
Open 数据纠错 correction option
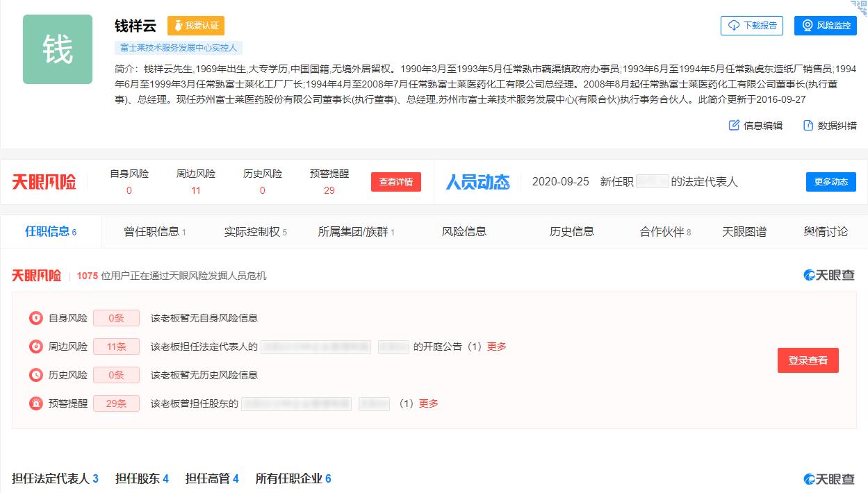[x=830, y=126]
